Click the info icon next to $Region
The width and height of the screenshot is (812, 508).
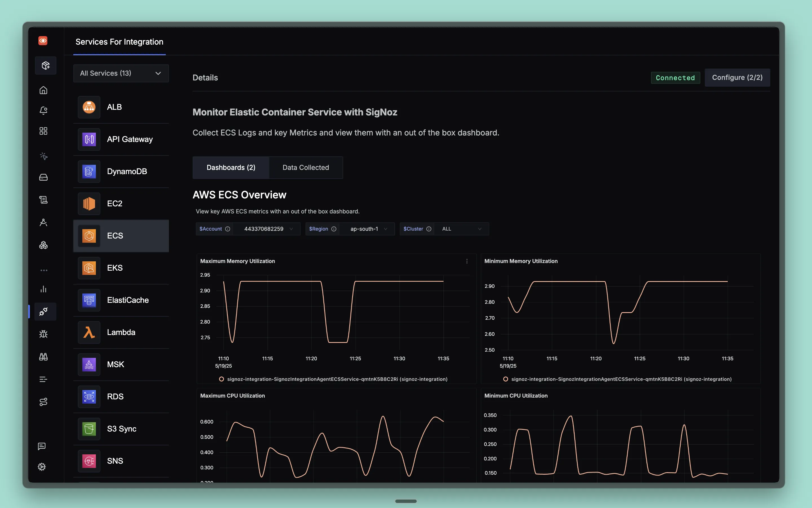[x=334, y=229]
